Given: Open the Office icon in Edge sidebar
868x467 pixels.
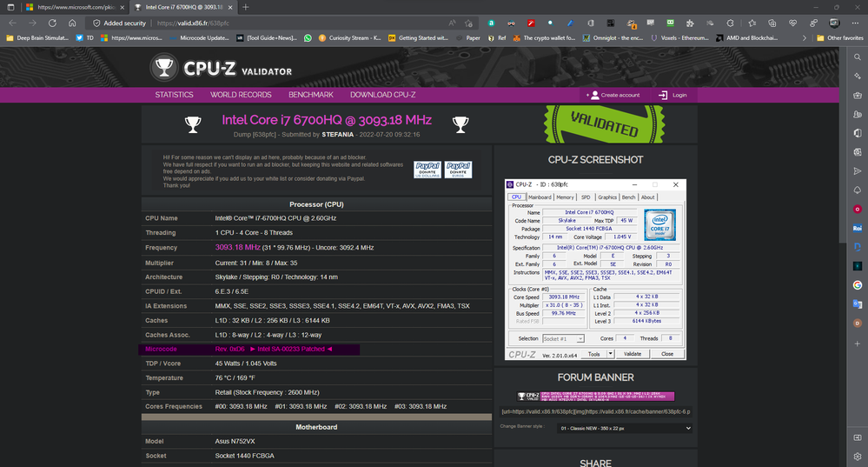Looking at the screenshot, I should coord(857,133).
